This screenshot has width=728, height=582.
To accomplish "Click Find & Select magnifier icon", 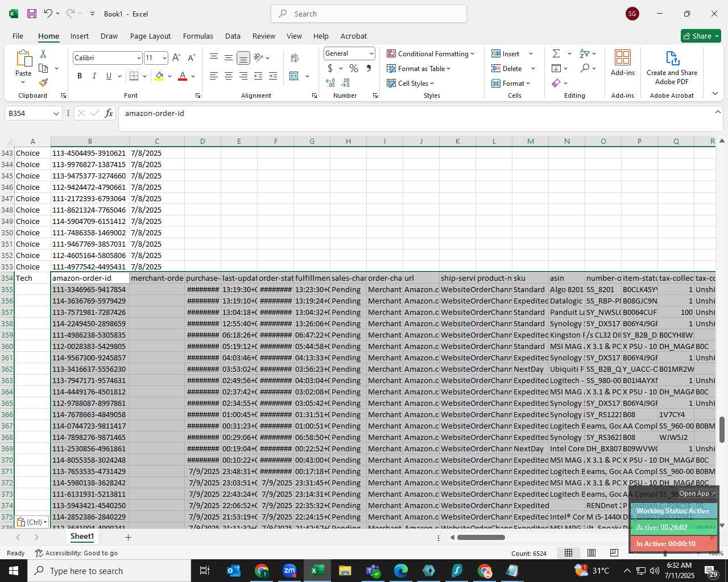I will point(585,68).
